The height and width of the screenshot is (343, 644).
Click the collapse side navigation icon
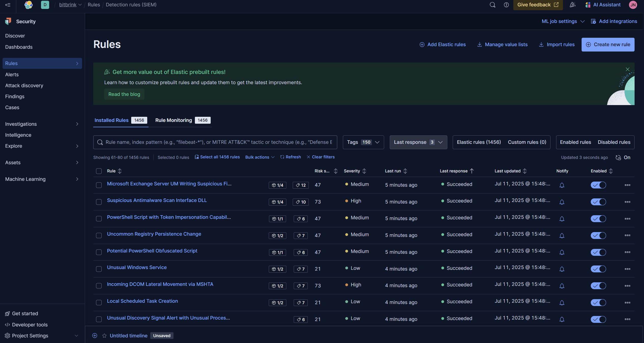pos(8,5)
